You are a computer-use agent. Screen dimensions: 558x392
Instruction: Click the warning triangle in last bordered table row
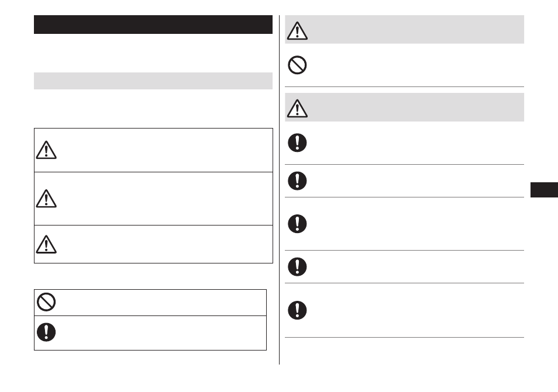pos(46,245)
